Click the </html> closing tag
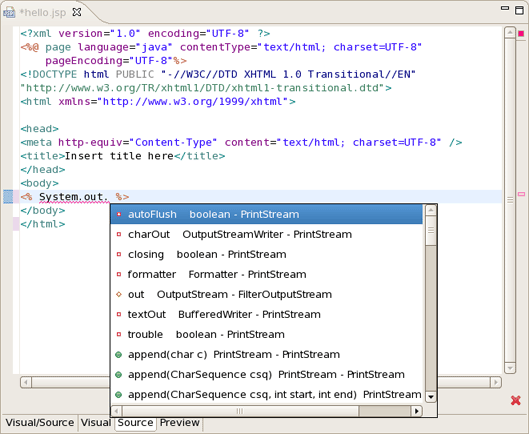 point(43,224)
